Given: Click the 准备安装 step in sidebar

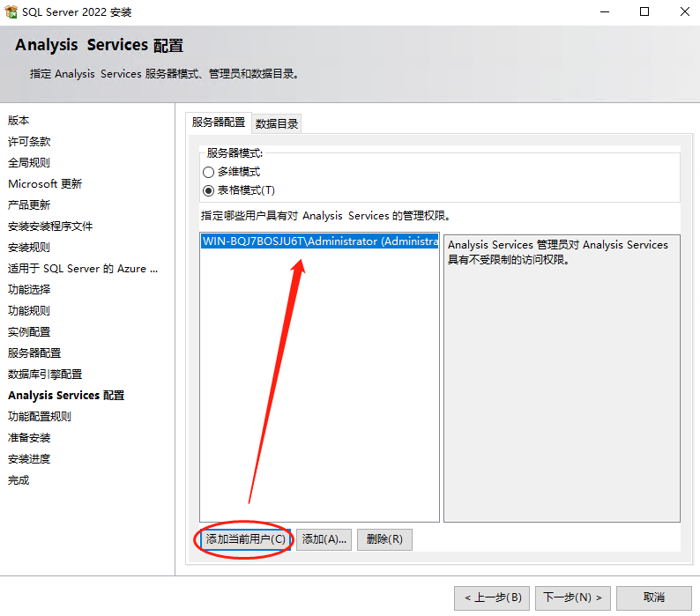Looking at the screenshot, I should click(29, 438).
